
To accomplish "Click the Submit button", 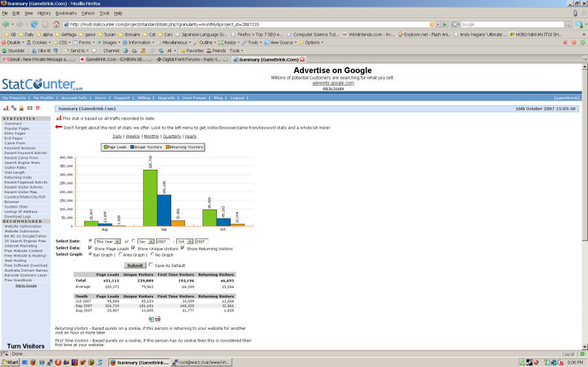I will (135, 266).
